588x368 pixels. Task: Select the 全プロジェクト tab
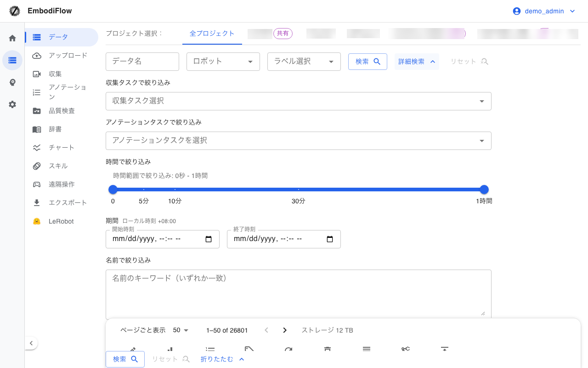212,34
